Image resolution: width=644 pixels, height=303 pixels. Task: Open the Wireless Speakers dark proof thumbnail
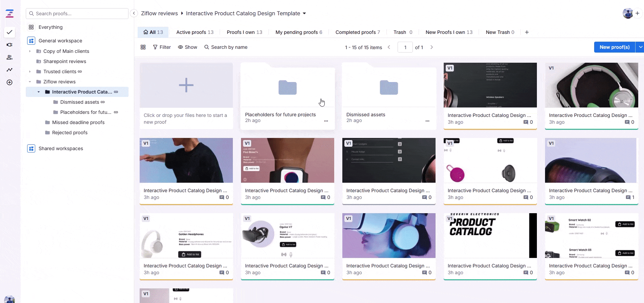coord(490,85)
